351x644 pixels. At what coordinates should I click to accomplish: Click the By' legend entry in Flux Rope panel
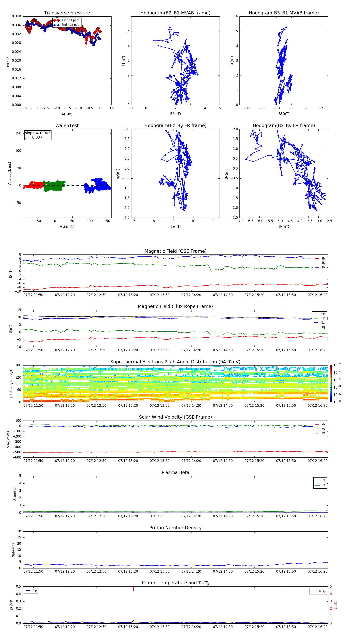tap(320, 318)
